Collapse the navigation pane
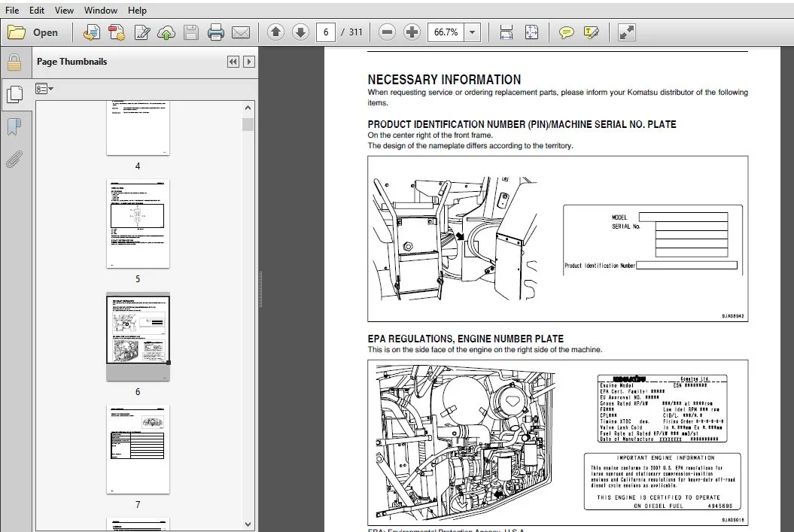 pyautogui.click(x=233, y=62)
